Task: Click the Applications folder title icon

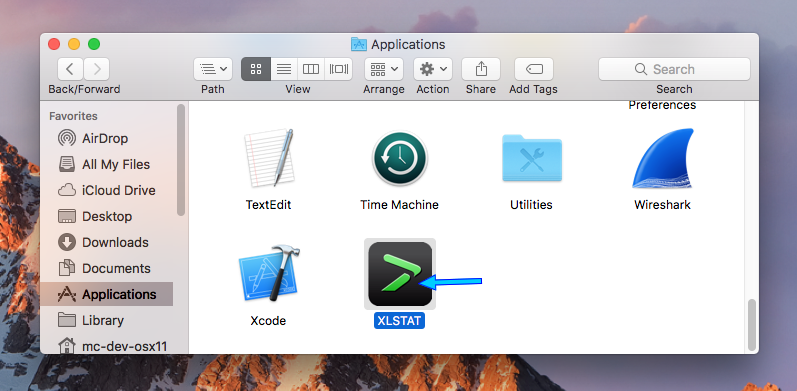Action: [x=359, y=44]
